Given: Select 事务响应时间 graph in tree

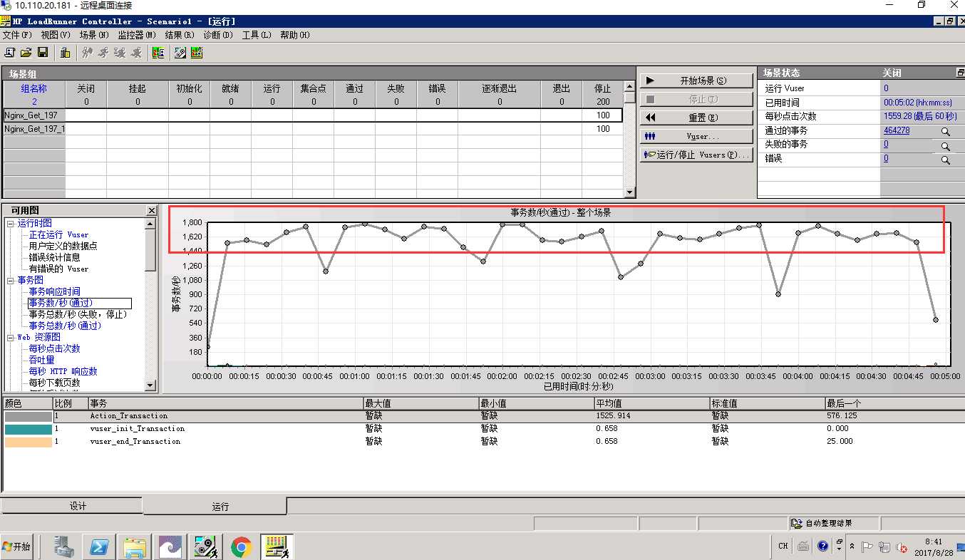Looking at the screenshot, I should (54, 291).
